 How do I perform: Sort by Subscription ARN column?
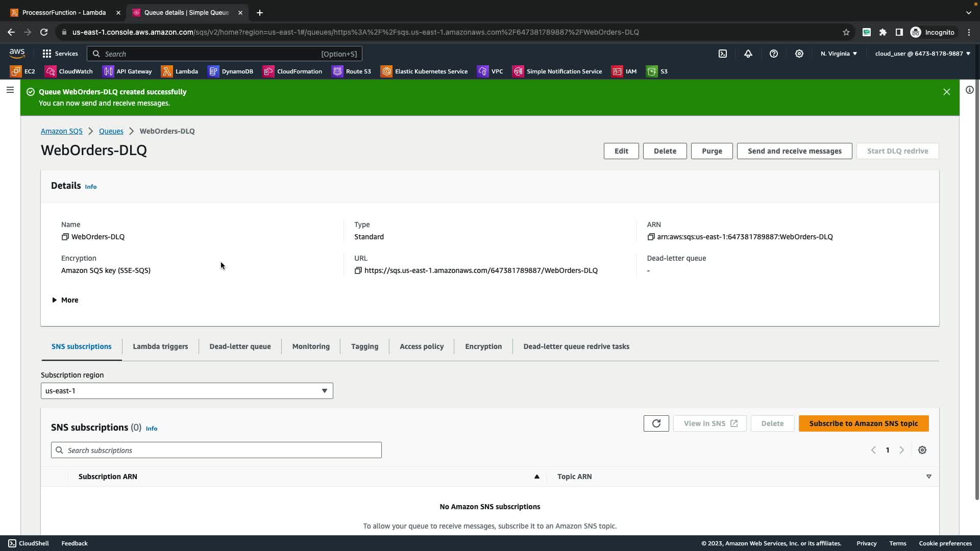(x=108, y=477)
